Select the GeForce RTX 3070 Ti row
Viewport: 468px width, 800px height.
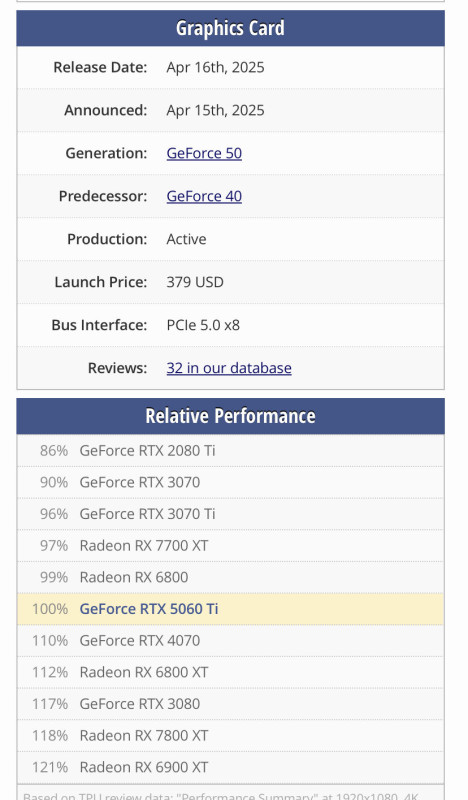pos(231,514)
